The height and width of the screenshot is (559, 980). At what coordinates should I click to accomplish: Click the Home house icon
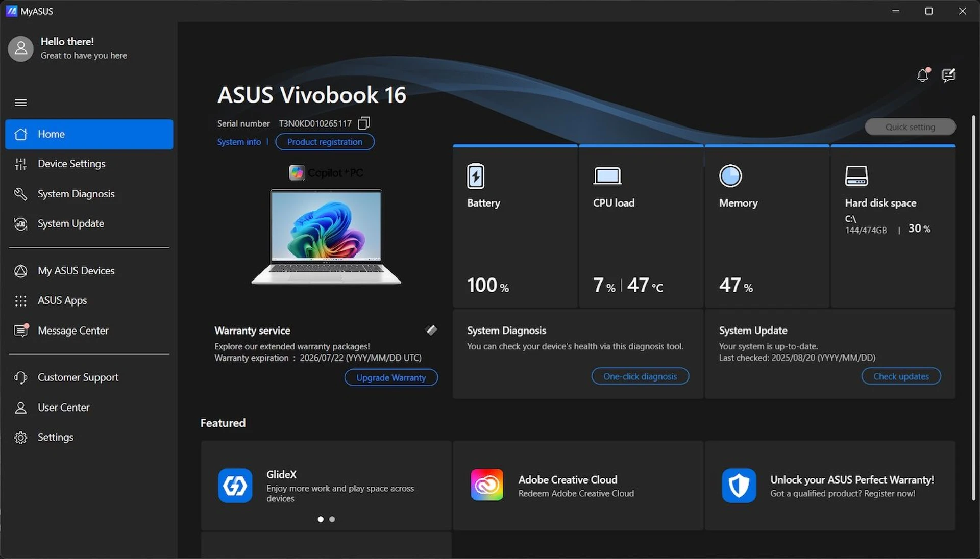(x=21, y=134)
